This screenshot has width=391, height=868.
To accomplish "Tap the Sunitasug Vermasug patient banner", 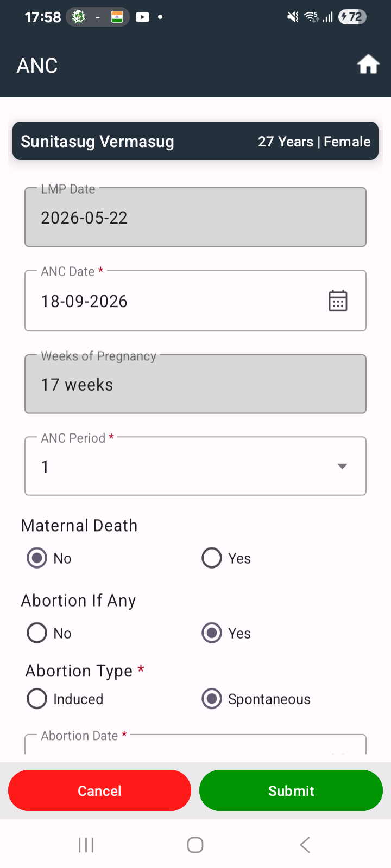I will click(195, 141).
